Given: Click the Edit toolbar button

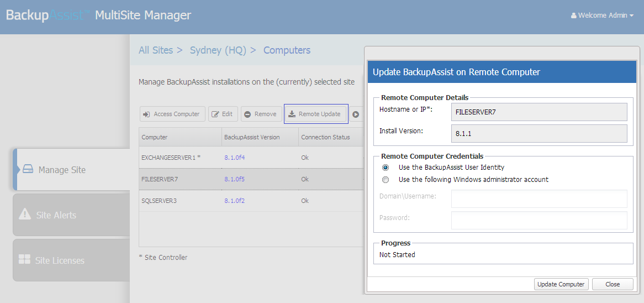Looking at the screenshot, I should [x=223, y=114].
